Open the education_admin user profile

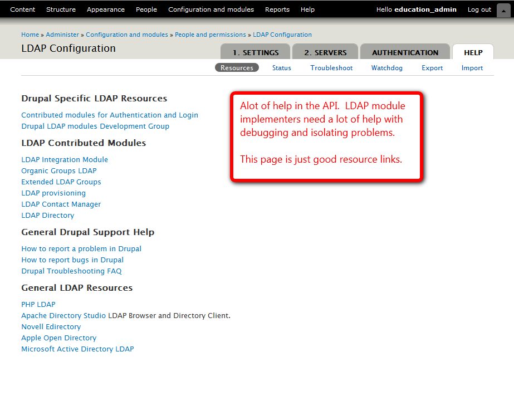point(425,9)
